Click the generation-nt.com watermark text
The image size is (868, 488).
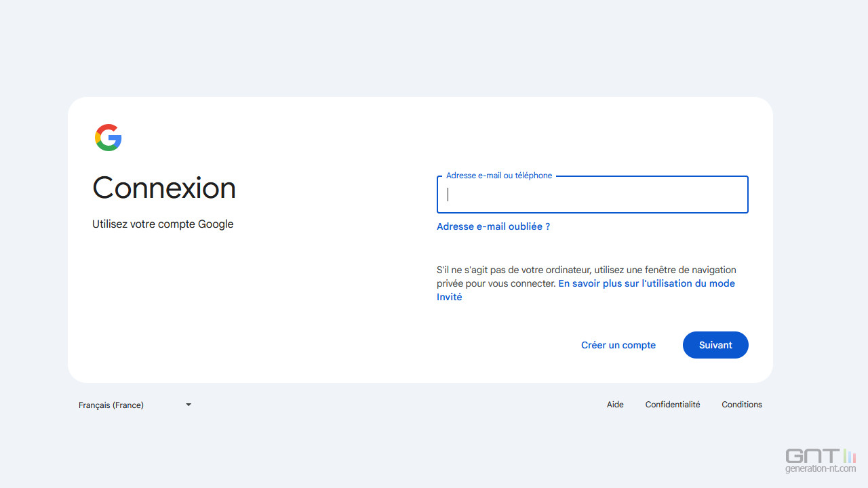(x=821, y=468)
